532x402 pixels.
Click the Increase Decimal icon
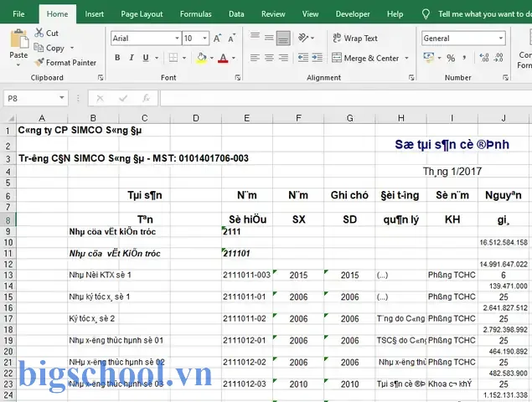[484, 58]
